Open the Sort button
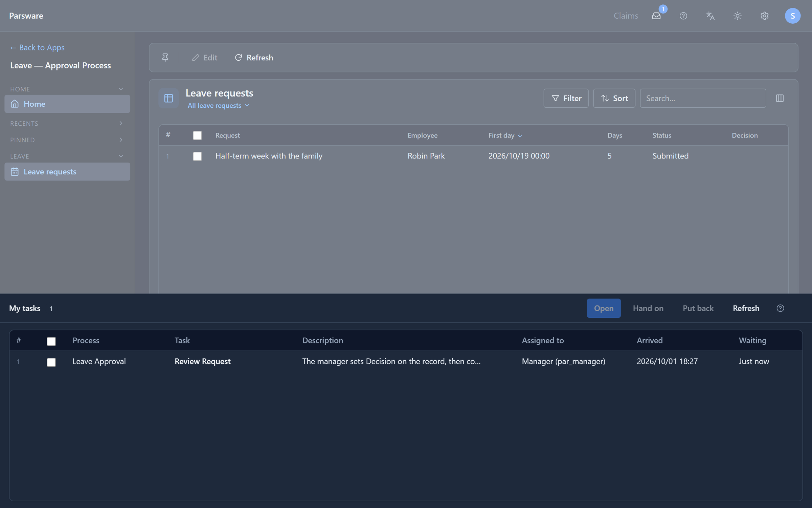Screen dimensions: 812x508 pos(614,98)
